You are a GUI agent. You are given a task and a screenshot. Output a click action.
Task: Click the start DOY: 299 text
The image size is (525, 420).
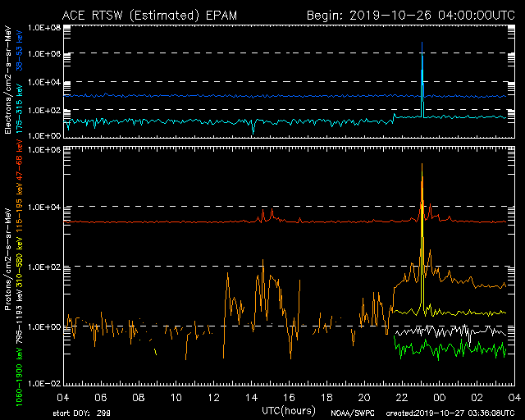[83, 413]
